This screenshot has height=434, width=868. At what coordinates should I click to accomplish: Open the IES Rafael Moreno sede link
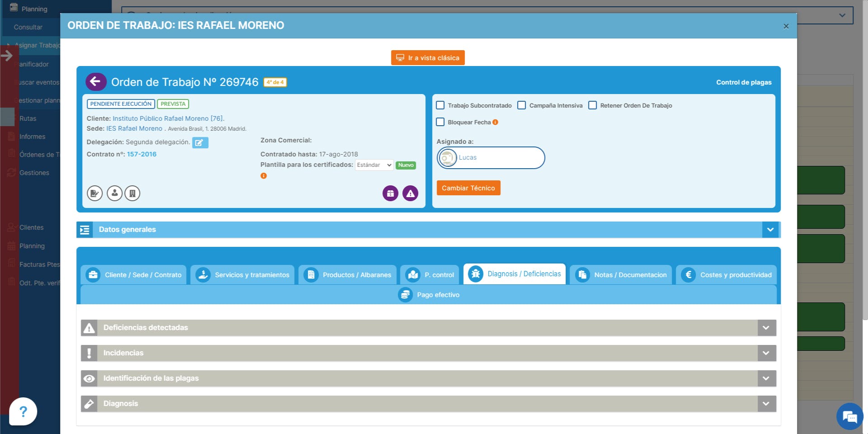tap(134, 128)
